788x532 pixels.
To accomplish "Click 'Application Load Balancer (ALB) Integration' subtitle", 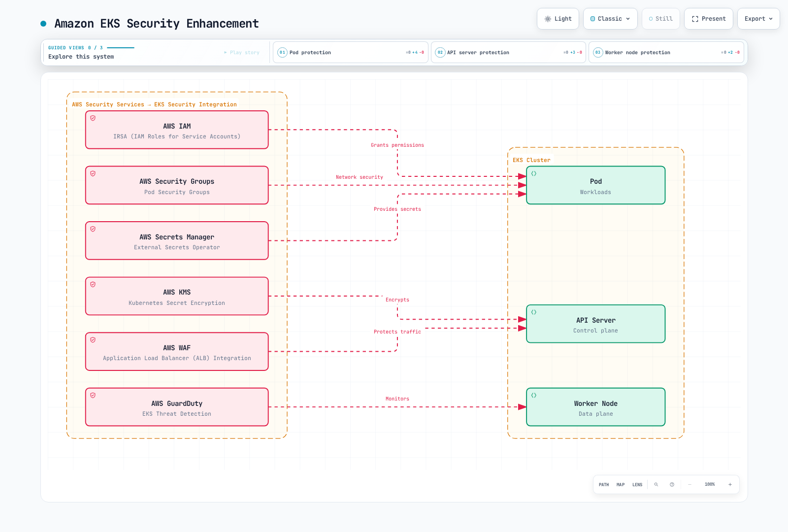I will point(177,358).
